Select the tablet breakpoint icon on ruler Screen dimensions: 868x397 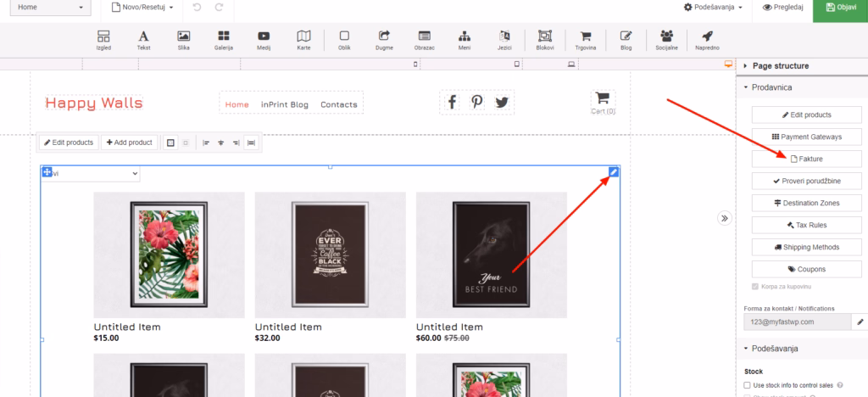pos(517,64)
